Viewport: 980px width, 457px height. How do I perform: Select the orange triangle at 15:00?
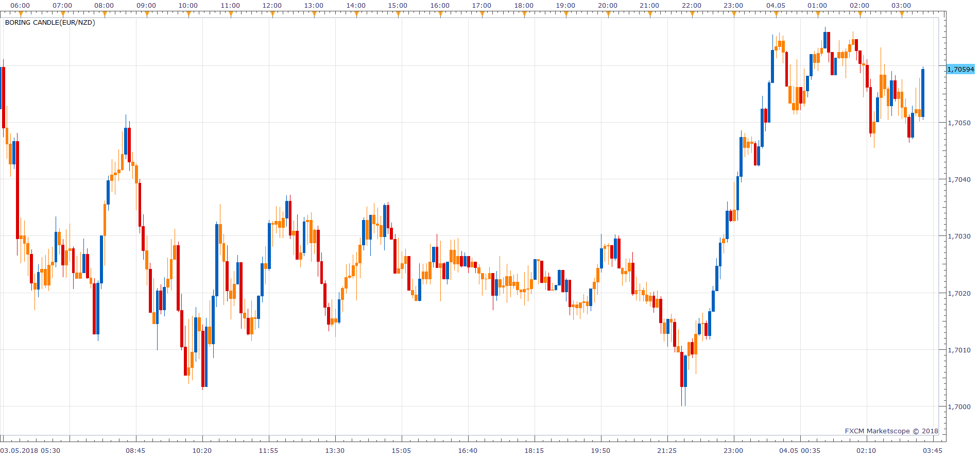[398, 14]
